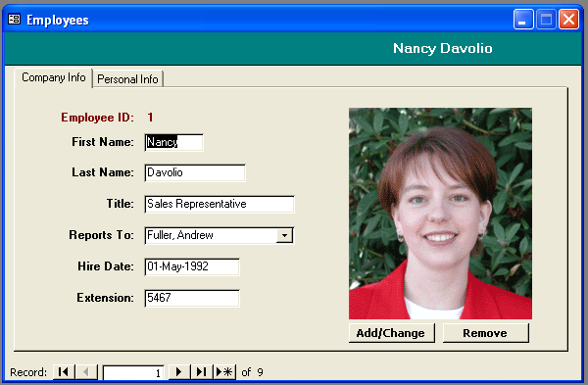The image size is (588, 385).
Task: Click the Employee ID label
Action: (97, 118)
